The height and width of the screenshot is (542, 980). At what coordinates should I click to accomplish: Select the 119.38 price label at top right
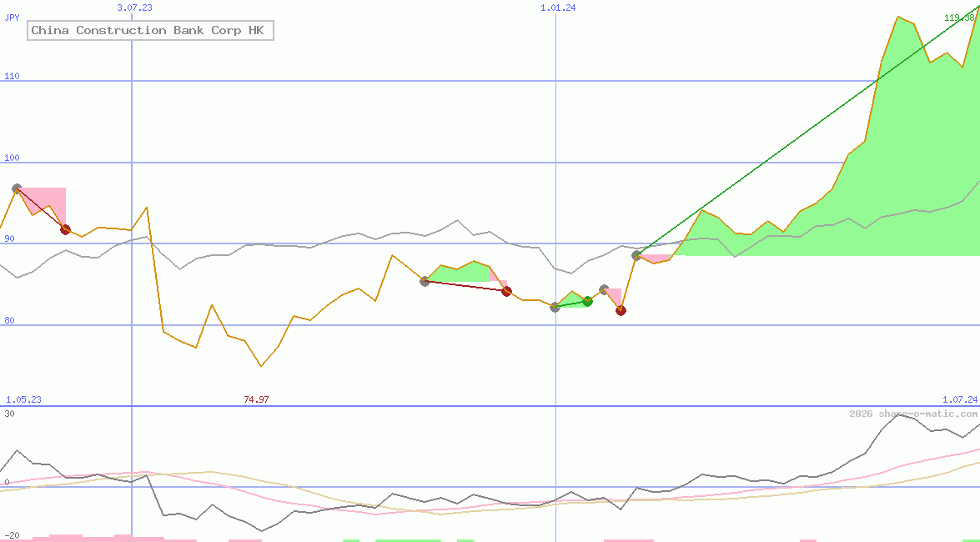(x=957, y=17)
